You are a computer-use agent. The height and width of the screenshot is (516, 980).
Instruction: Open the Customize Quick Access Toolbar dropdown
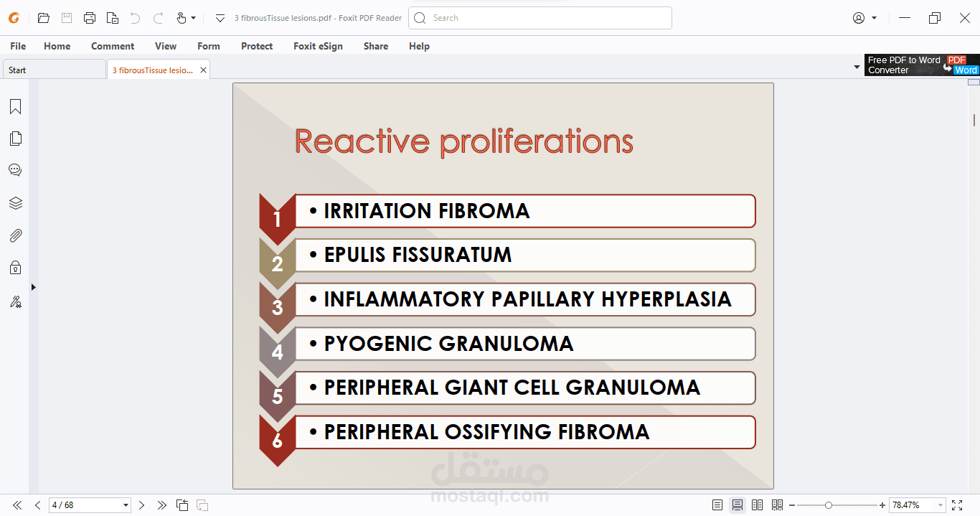point(220,18)
